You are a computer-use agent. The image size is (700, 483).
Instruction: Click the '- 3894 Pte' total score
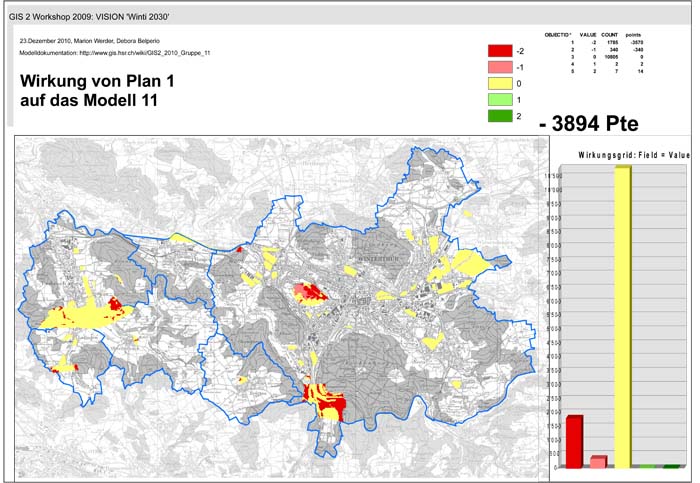[588, 124]
